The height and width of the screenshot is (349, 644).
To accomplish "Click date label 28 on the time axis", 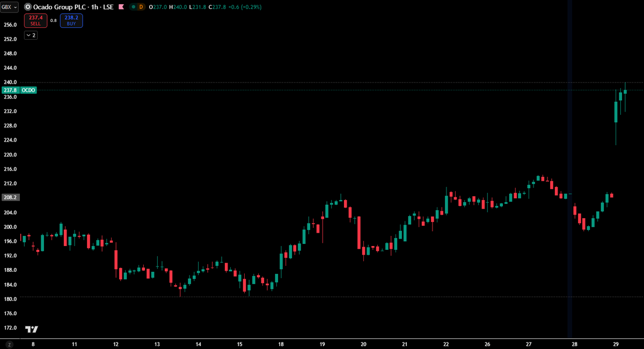I will click(x=575, y=344).
